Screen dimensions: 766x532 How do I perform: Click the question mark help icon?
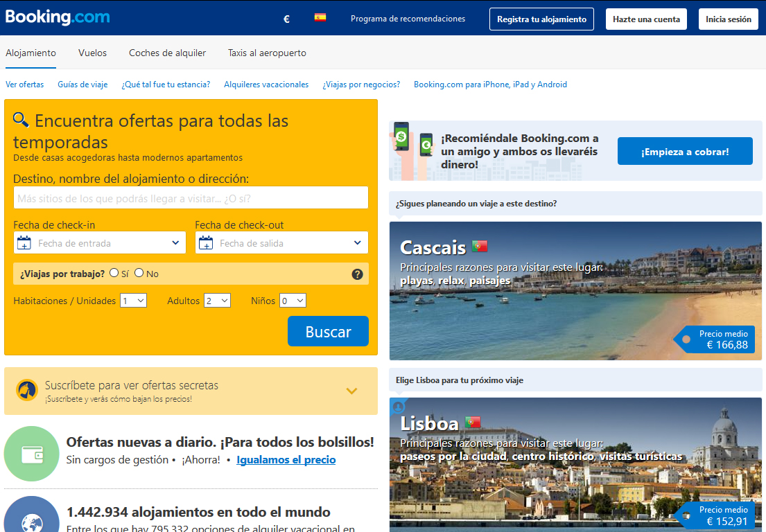point(357,274)
